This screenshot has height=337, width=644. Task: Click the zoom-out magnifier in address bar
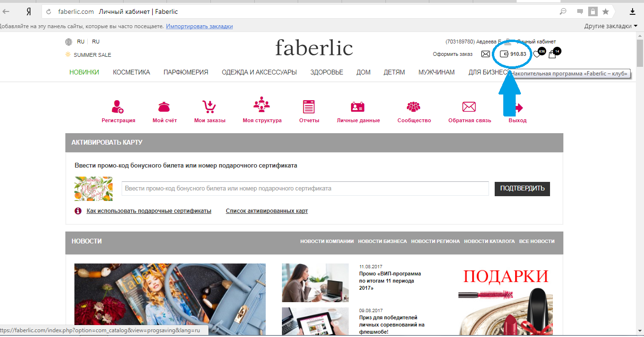563,11
